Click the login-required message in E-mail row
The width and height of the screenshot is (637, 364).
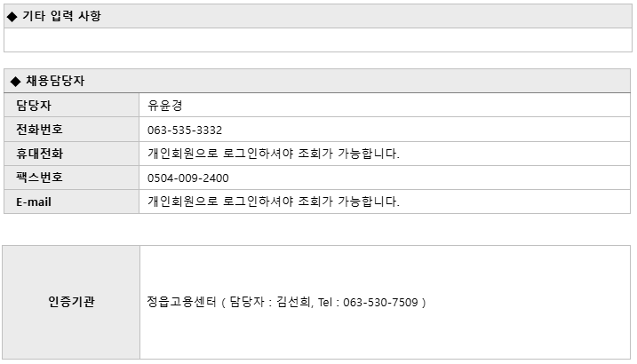point(274,202)
